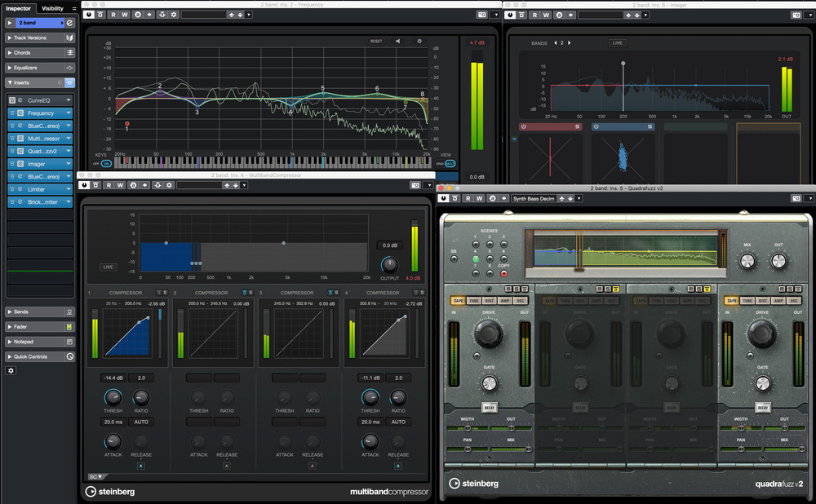Increase Imager BANDS count with right arrow
The image size is (816, 504).
pyautogui.click(x=569, y=43)
